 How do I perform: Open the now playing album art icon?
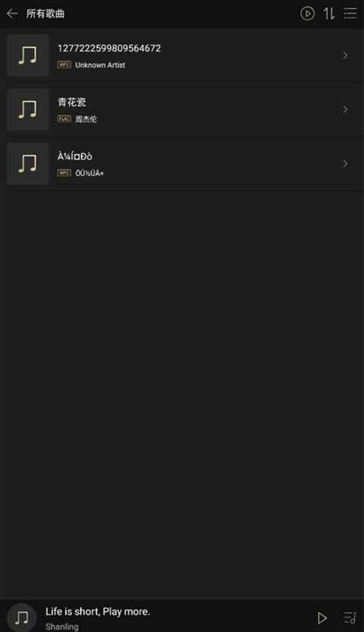point(22,618)
